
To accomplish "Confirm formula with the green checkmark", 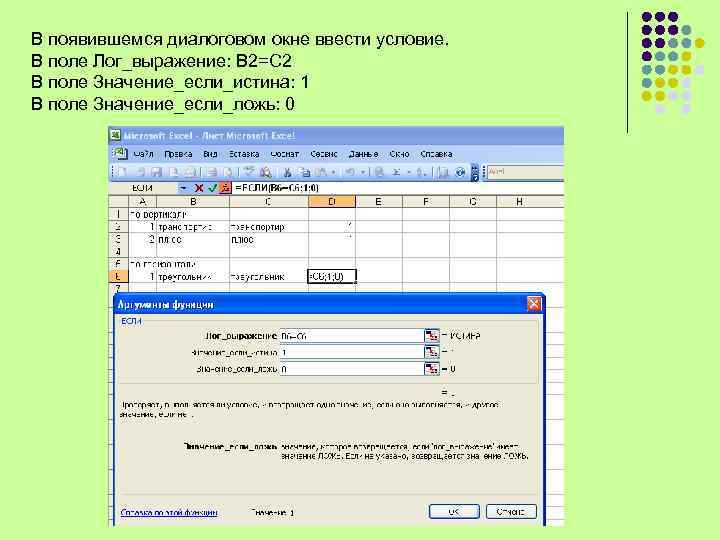I will pos(212,188).
